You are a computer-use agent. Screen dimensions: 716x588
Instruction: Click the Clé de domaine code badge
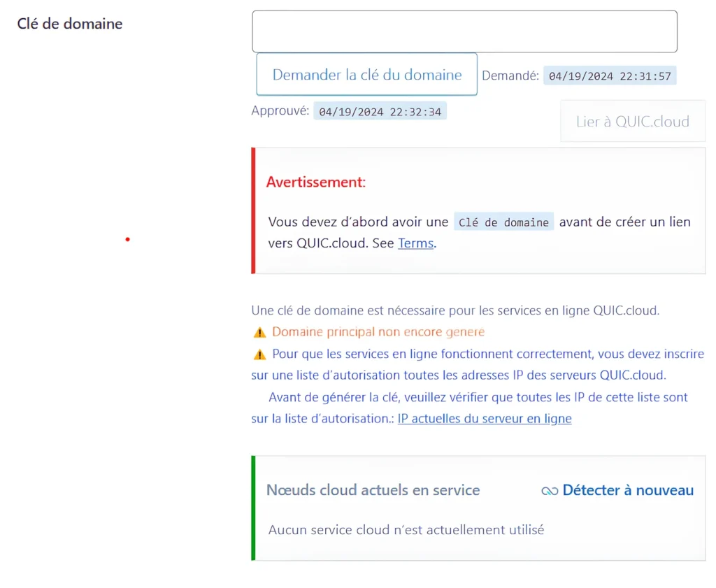click(x=503, y=222)
